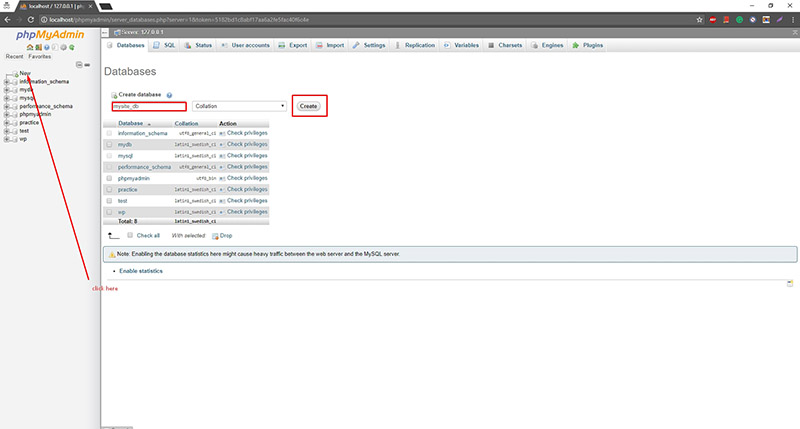Open the practice database link in table
The height and width of the screenshot is (429, 800).
128,189
